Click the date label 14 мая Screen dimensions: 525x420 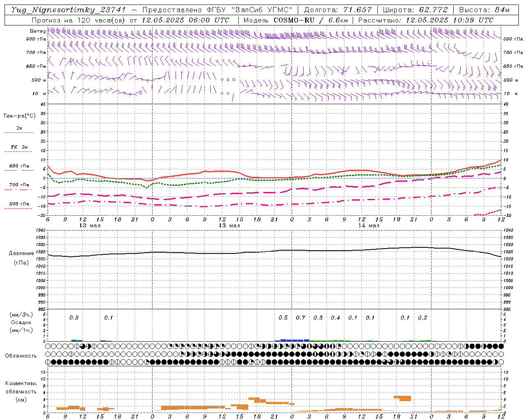tap(369, 226)
